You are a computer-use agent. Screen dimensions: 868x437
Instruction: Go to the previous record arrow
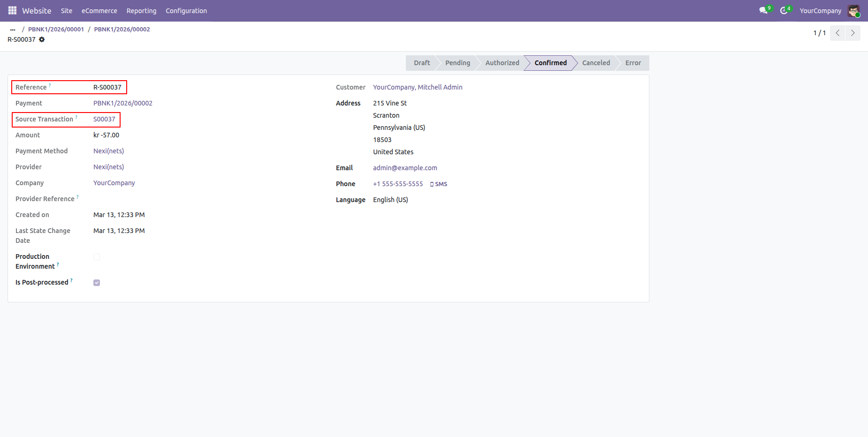click(838, 33)
